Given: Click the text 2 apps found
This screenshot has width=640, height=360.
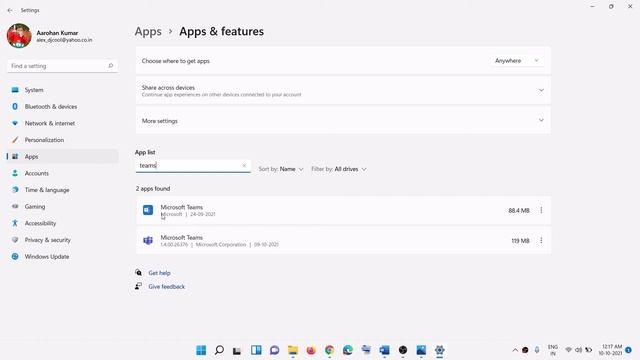Looking at the screenshot, I should (153, 189).
